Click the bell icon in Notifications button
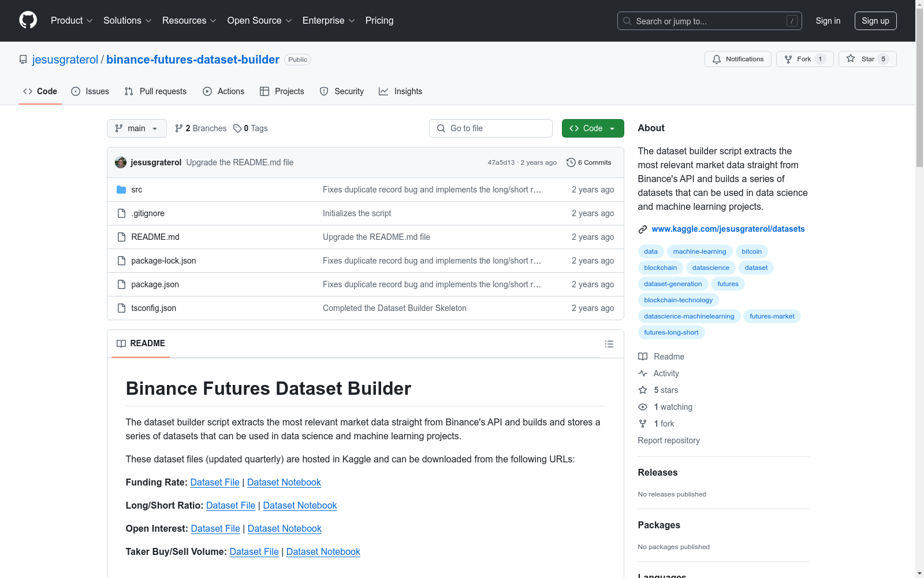The width and height of the screenshot is (924, 578). (x=717, y=59)
